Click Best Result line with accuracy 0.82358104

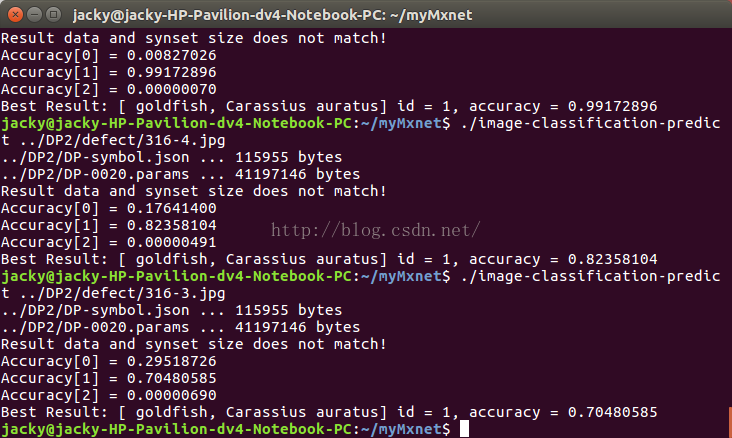[x=329, y=259]
